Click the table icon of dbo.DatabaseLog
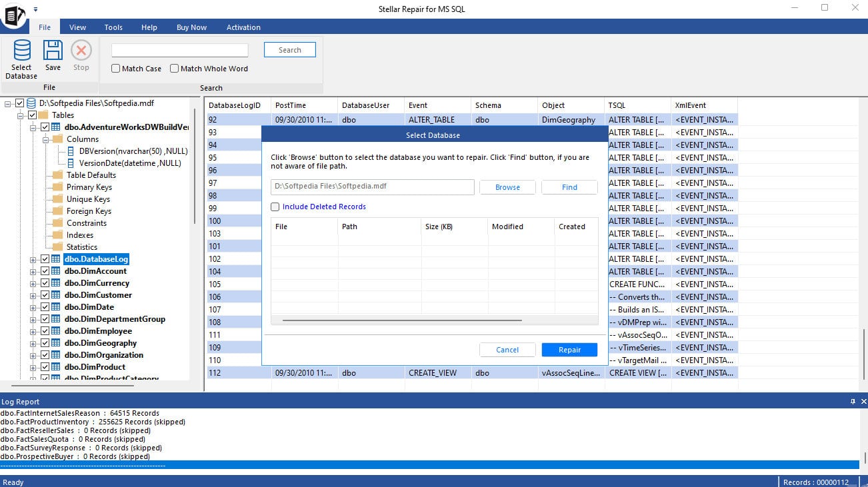868x487 pixels. coord(56,259)
